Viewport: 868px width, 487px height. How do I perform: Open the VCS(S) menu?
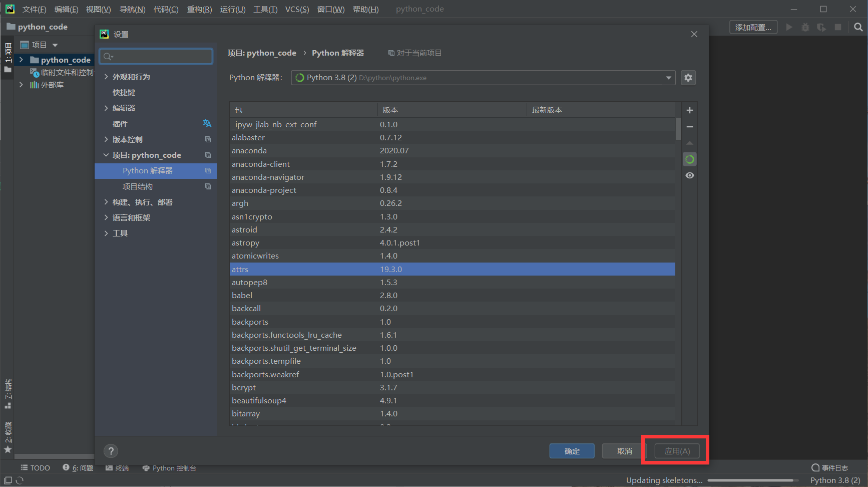point(297,9)
